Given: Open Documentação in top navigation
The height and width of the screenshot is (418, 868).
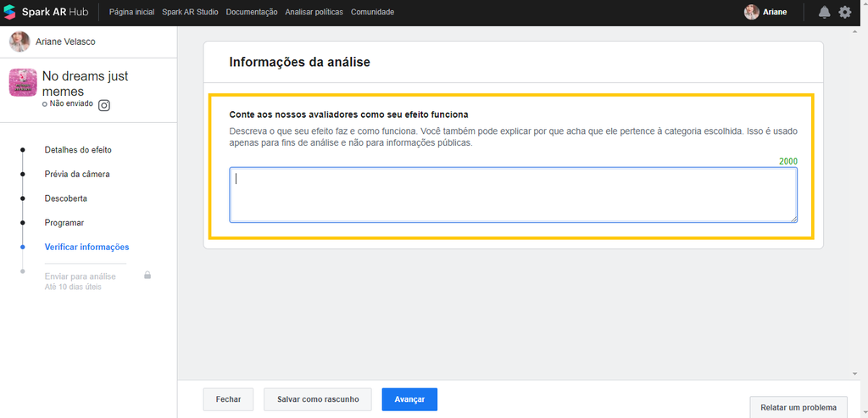Looking at the screenshot, I should coord(252,12).
